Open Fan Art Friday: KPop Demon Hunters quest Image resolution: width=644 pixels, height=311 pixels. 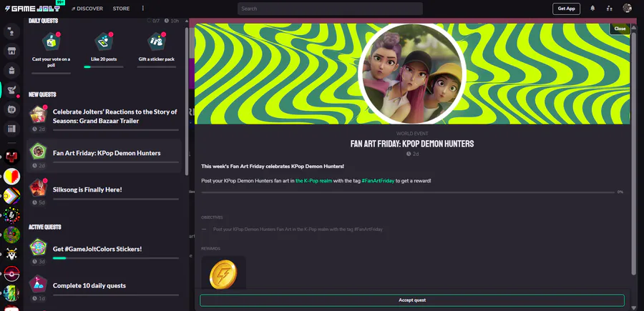[104, 156]
